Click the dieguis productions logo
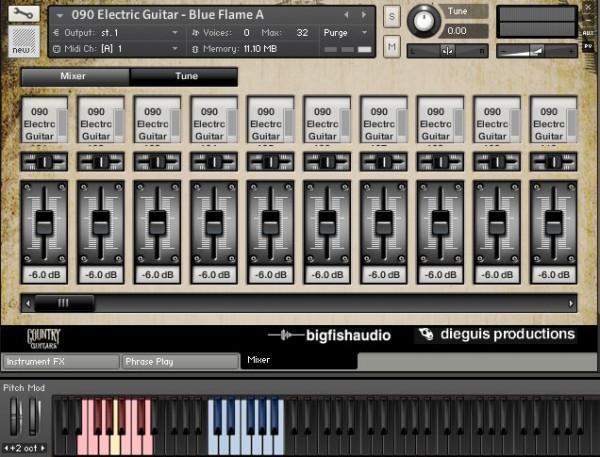This screenshot has width=600, height=457. click(497, 335)
